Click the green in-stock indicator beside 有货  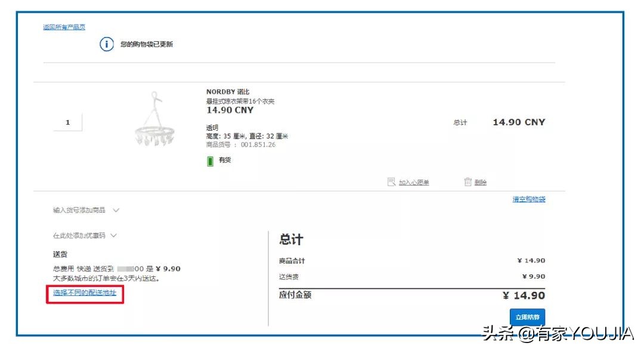(x=210, y=160)
